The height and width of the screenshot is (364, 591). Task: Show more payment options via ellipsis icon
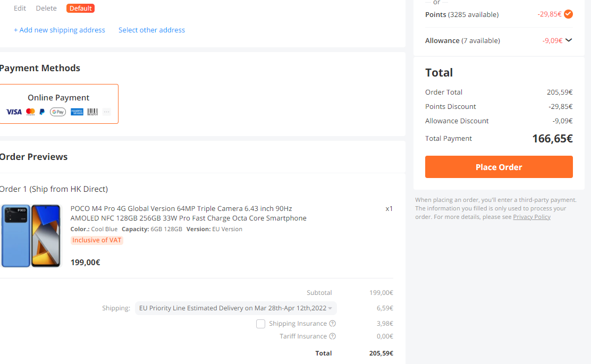(107, 112)
